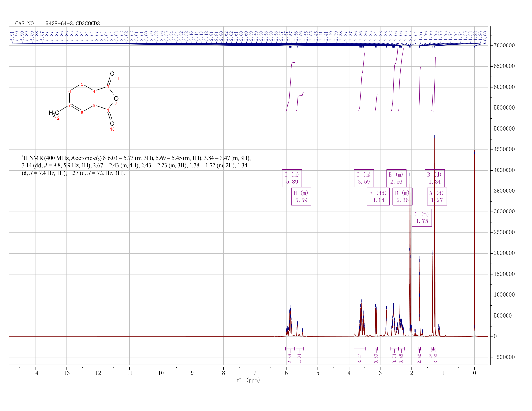Click the 'f1 (ppm)' axis label
Screen dimensions: 532x411
tap(248, 380)
